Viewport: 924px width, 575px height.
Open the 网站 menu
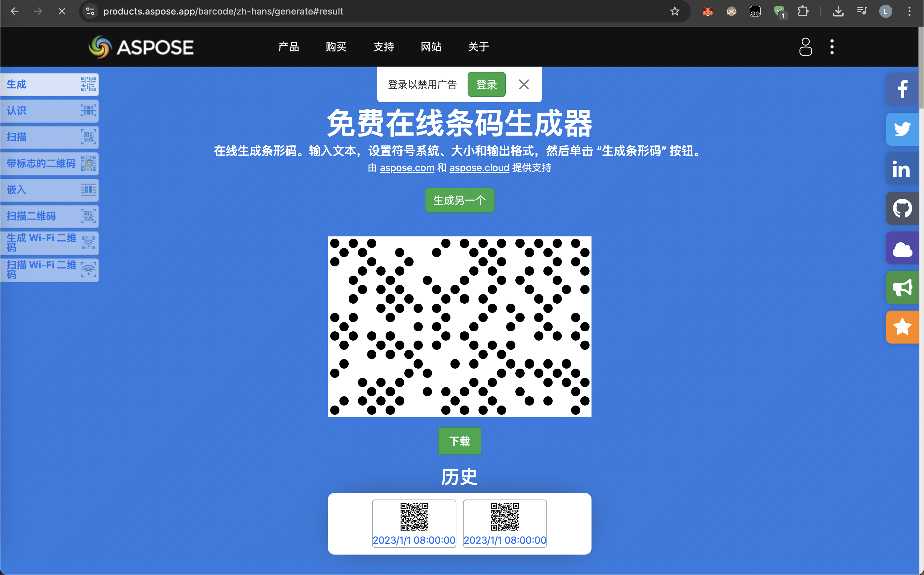(x=431, y=47)
